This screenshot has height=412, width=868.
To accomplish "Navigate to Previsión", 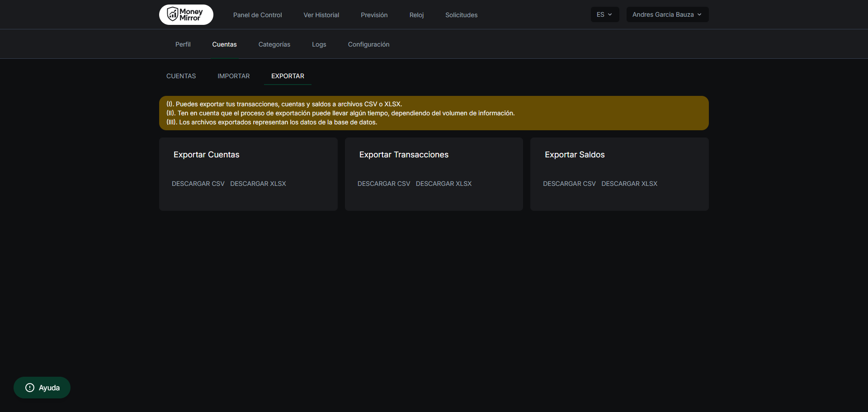I will [x=374, y=15].
